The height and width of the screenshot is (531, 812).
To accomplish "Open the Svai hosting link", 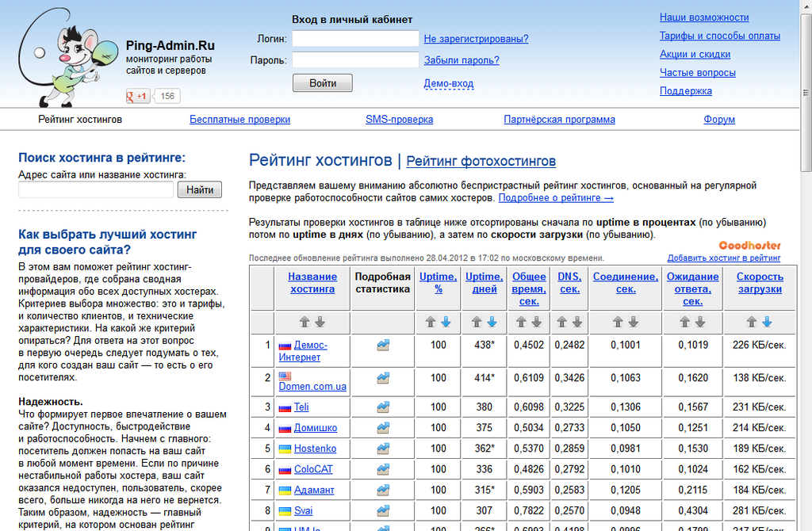I will [303, 511].
